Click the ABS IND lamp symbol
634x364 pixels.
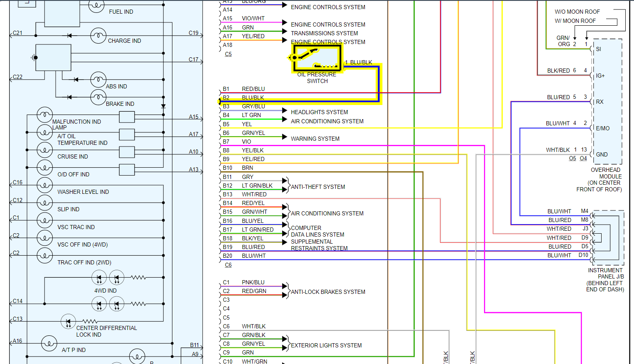pyautogui.click(x=98, y=79)
